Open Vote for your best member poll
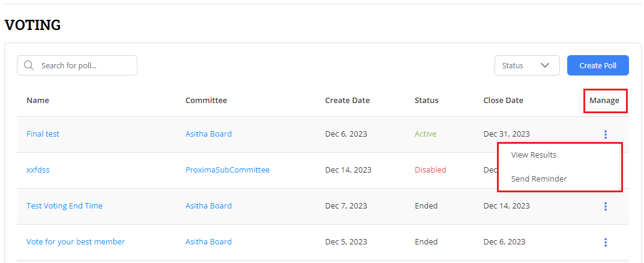 [x=76, y=242]
